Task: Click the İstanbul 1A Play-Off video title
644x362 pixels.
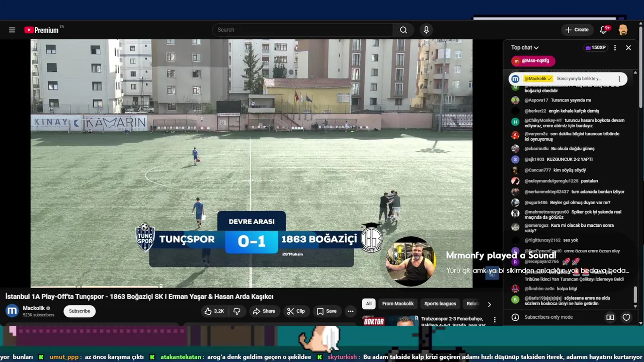Action: 139,297
